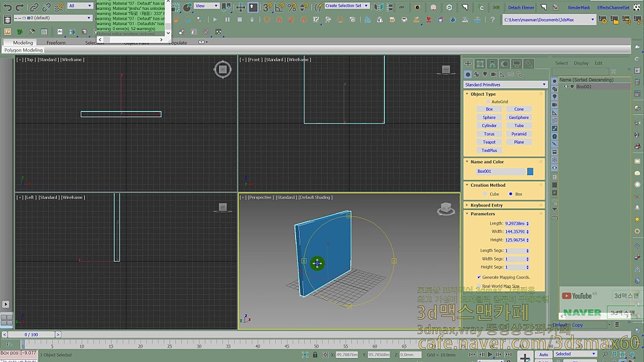Image resolution: width=644 pixels, height=362 pixels.
Task: Click the Mirror tool icon
Action: click(x=379, y=7)
